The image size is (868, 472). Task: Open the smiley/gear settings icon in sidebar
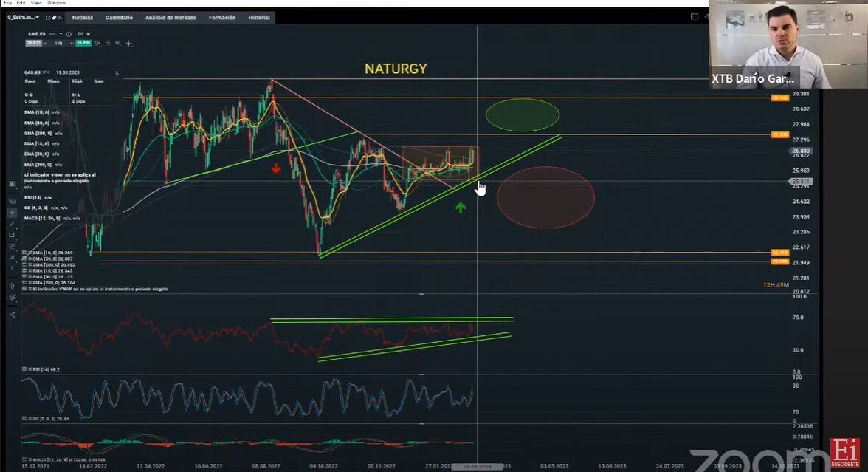[x=12, y=298]
